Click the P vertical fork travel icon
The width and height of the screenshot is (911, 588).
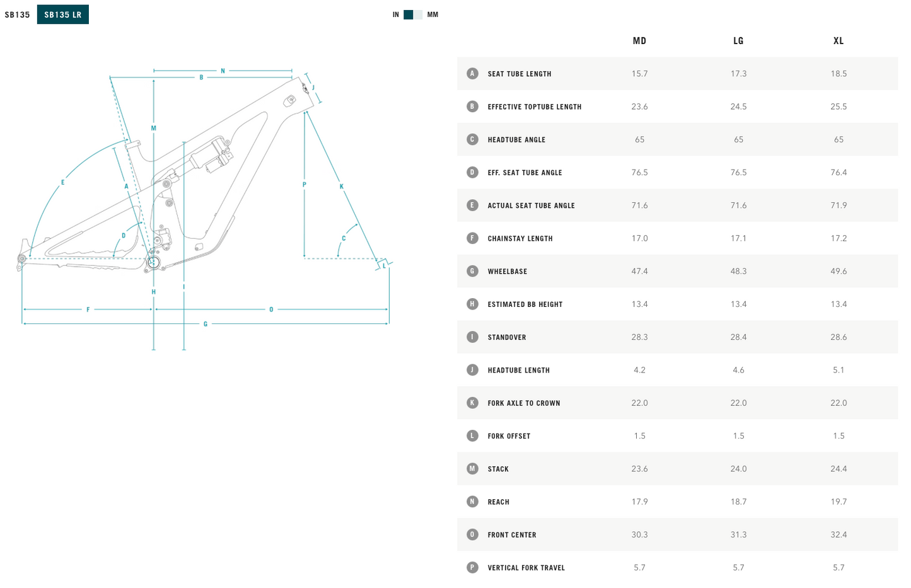[472, 567]
